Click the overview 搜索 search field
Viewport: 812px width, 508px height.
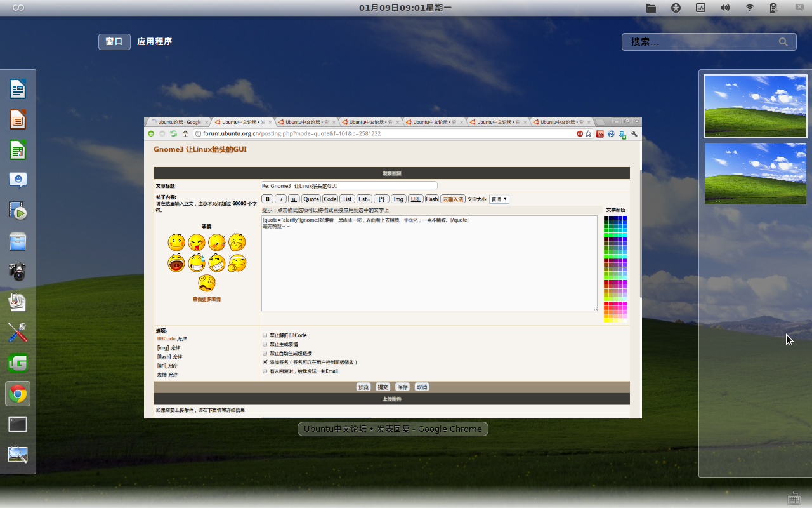click(709, 42)
